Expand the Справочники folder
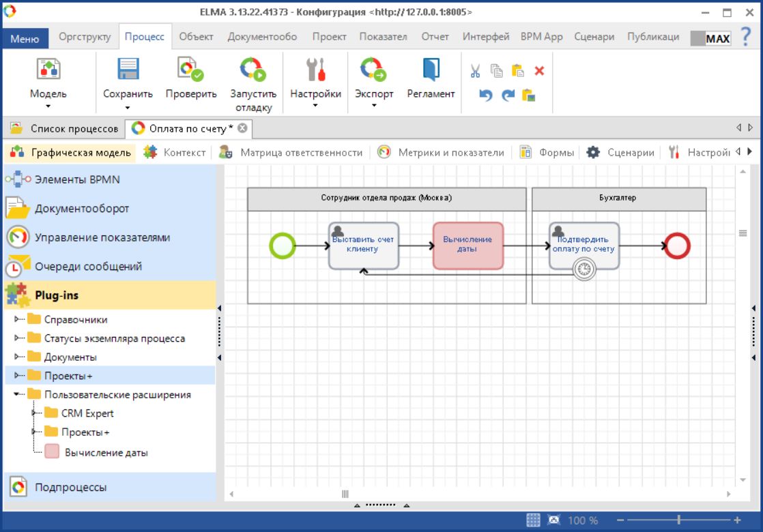763x532 pixels. click(x=18, y=319)
